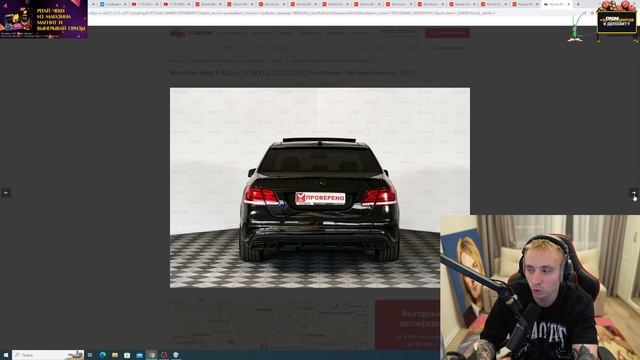Click the black Mercedes rear-view photo
This screenshot has height=360, width=640.
tap(320, 188)
